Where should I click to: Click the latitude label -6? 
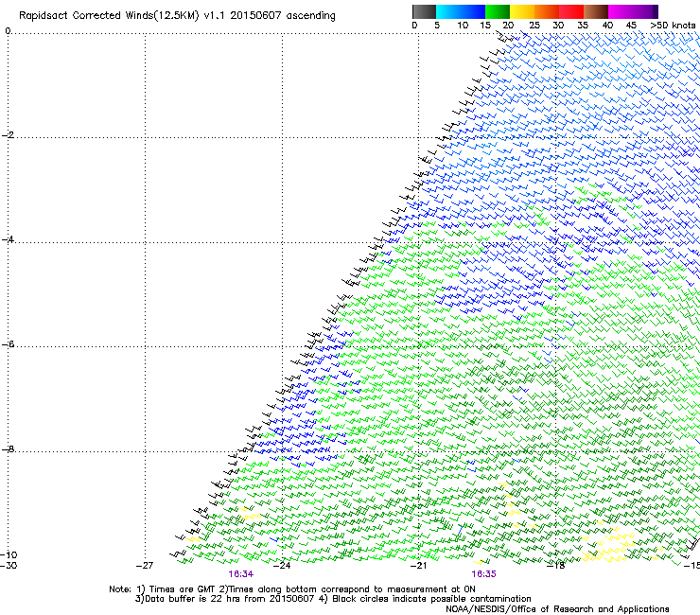point(8,344)
